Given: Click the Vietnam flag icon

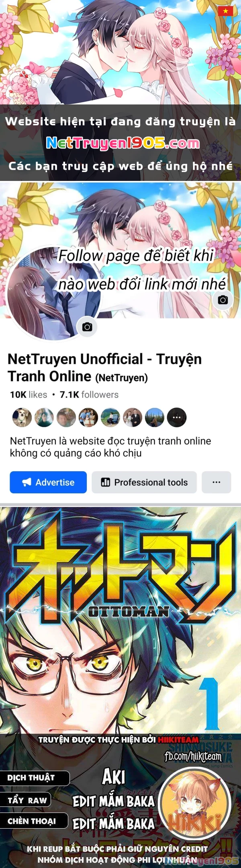Looking at the screenshot, I should point(226,11).
